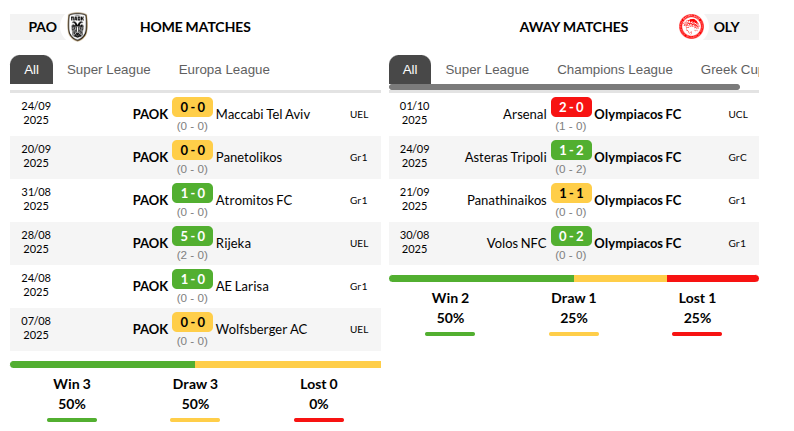Switch to Super League tab for Olympiacos

487,70
